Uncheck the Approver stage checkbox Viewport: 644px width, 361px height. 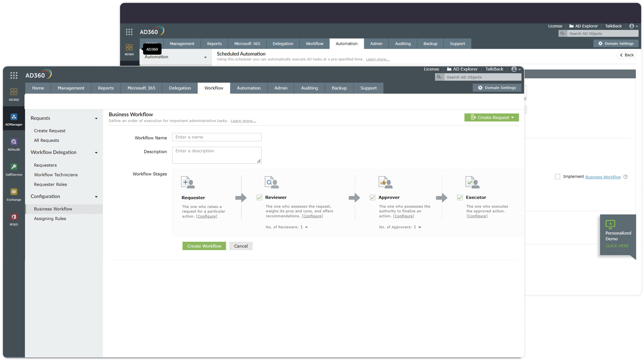(x=372, y=198)
